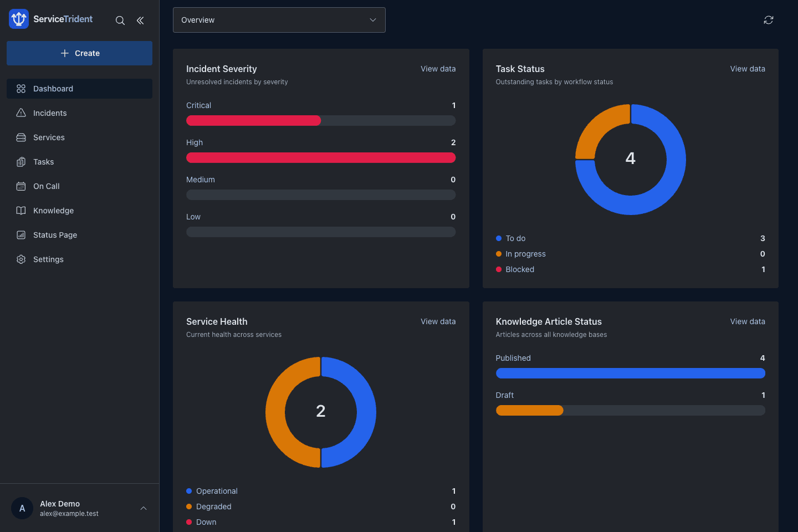Click 'Operational' legend label
Image resolution: width=798 pixels, height=532 pixels.
click(217, 491)
